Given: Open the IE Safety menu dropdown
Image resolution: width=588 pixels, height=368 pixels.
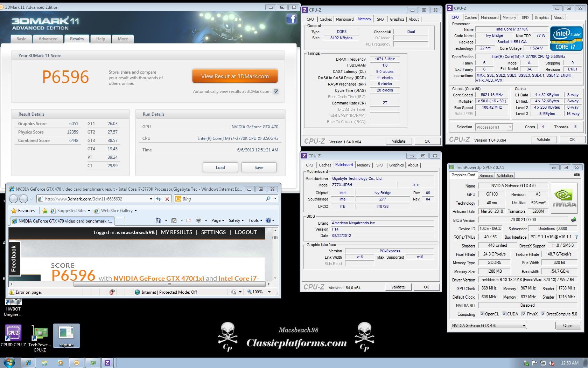Looking at the screenshot, I should pos(236,220).
